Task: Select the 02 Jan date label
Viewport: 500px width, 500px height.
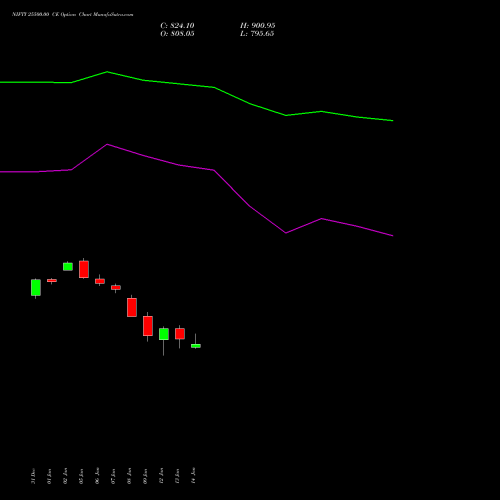Action: 65,476
